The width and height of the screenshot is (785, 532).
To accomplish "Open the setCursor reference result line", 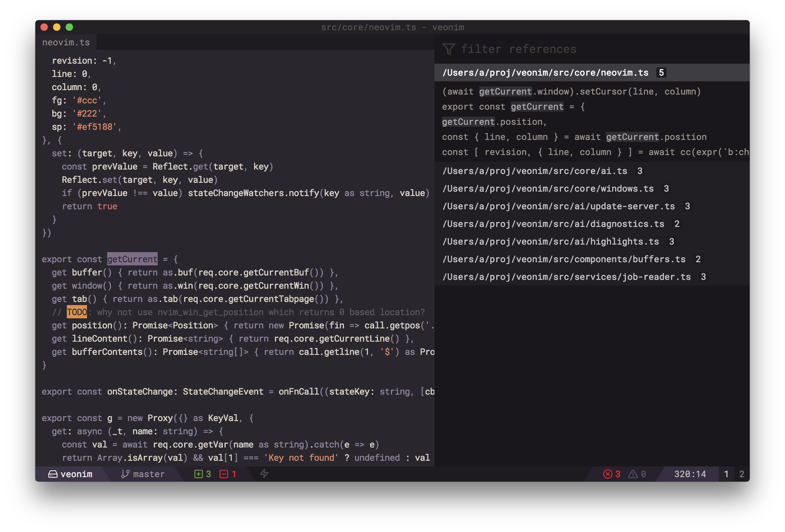I will point(571,91).
